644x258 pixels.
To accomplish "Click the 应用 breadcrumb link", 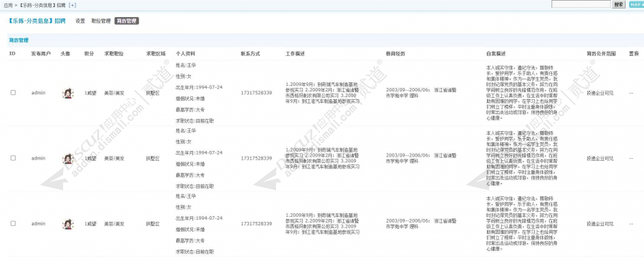I will (x=8, y=5).
